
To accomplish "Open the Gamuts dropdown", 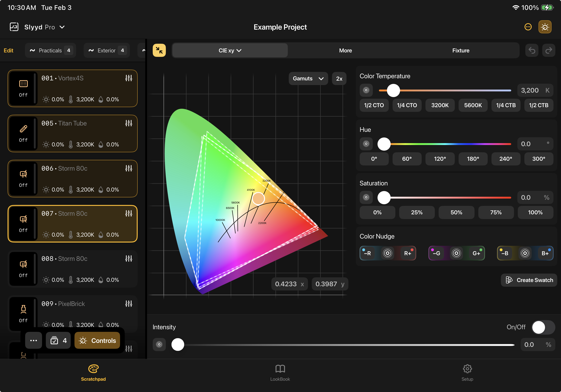I will coord(308,79).
